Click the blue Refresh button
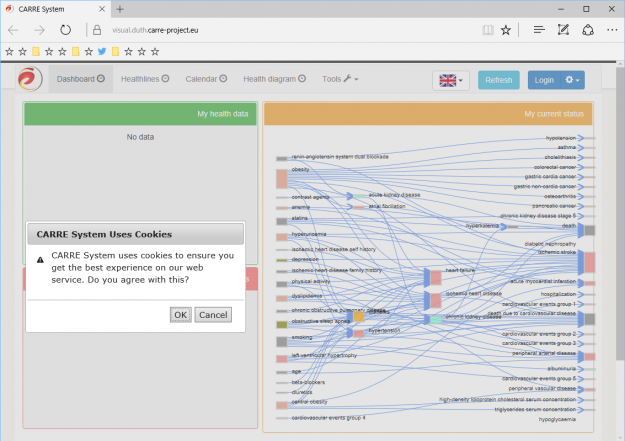 tap(498, 80)
